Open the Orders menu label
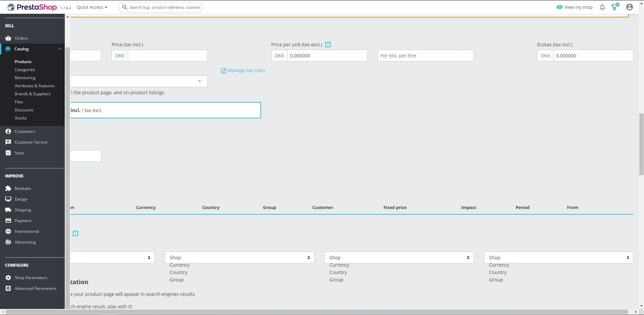644x315 pixels. point(21,38)
